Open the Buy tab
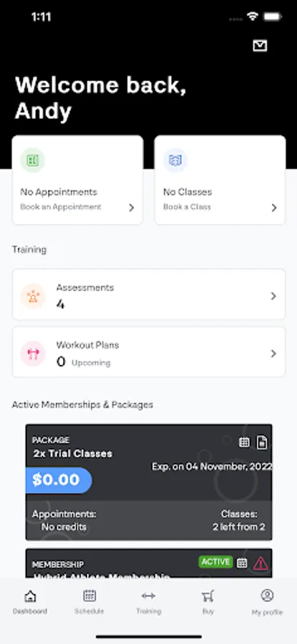The width and height of the screenshot is (297, 644). [208, 602]
